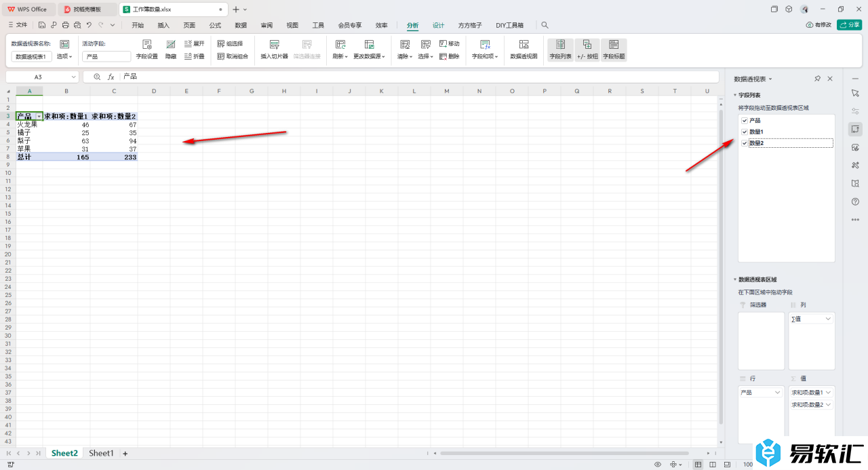The image size is (868, 470).
Task: Open the search magnifier in ribbon
Action: [545, 25]
